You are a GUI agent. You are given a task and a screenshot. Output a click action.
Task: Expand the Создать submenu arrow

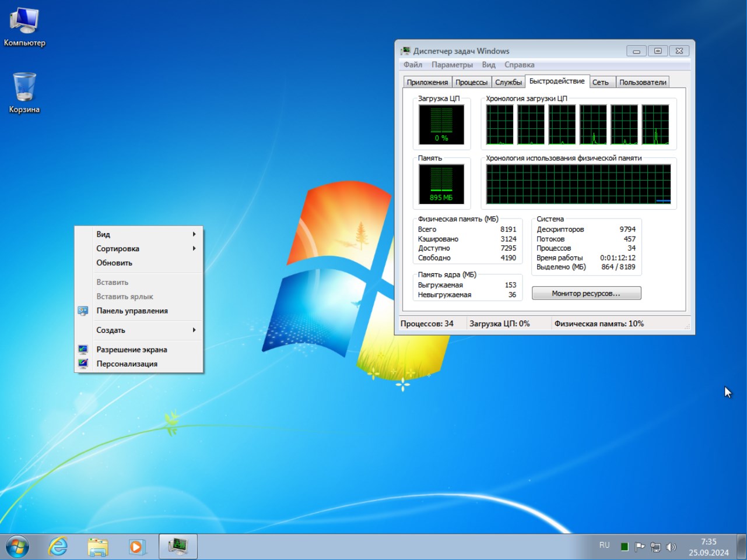(194, 330)
